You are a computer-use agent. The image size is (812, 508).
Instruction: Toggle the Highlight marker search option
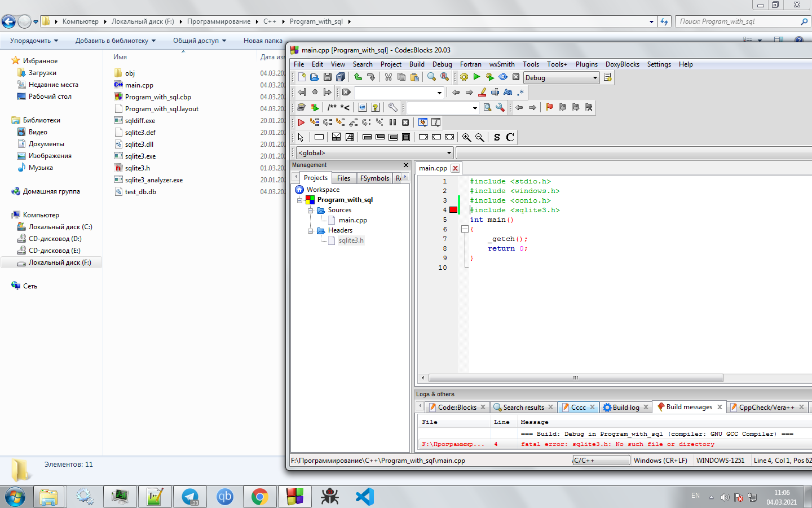[x=482, y=92]
